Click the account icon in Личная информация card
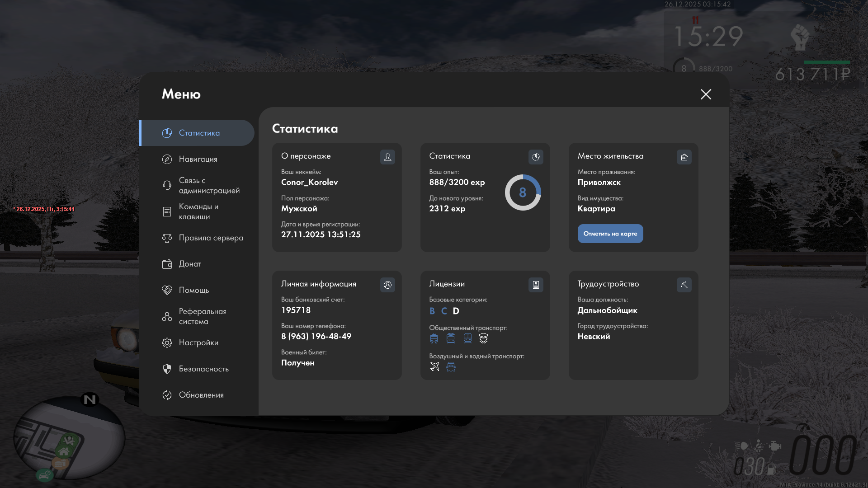 click(x=387, y=285)
